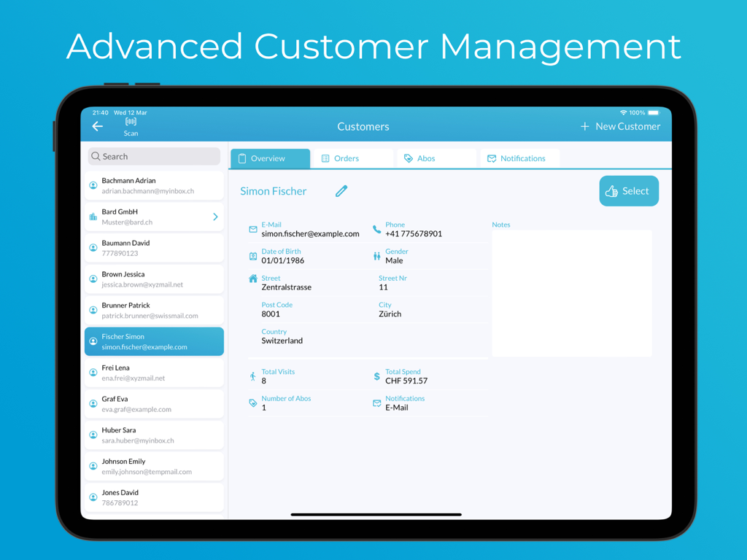Toggle the Select button for this customer
This screenshot has width=747, height=560.
[628, 190]
